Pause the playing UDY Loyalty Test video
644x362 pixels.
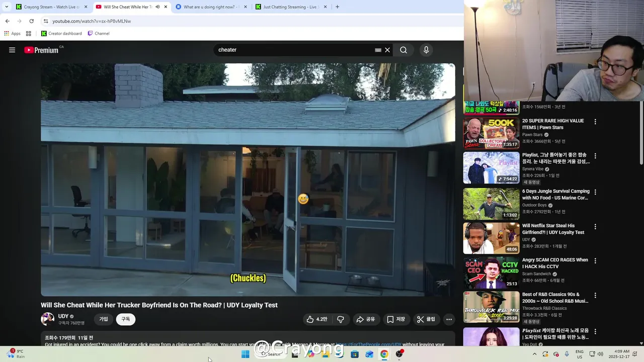[x=248, y=179]
